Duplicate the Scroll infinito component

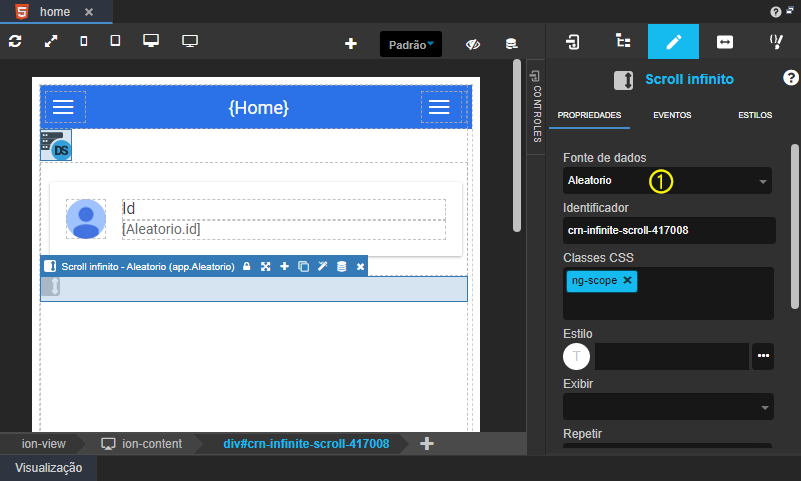coord(303,267)
